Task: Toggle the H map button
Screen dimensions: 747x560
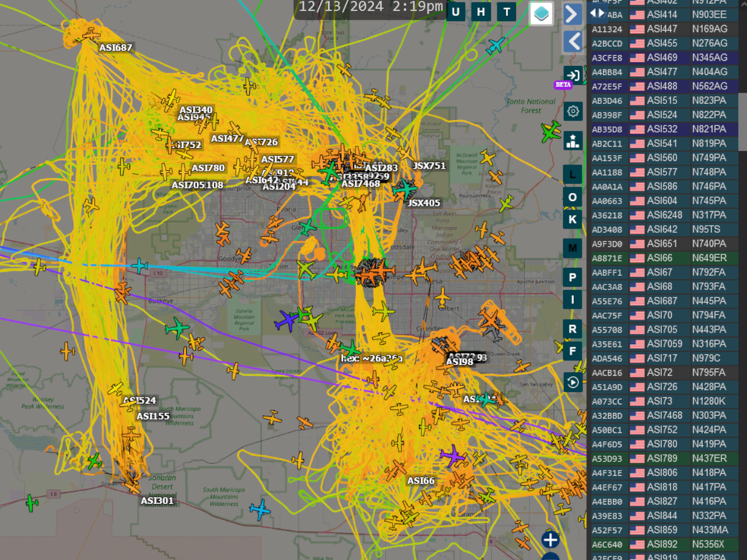Action: (x=481, y=12)
